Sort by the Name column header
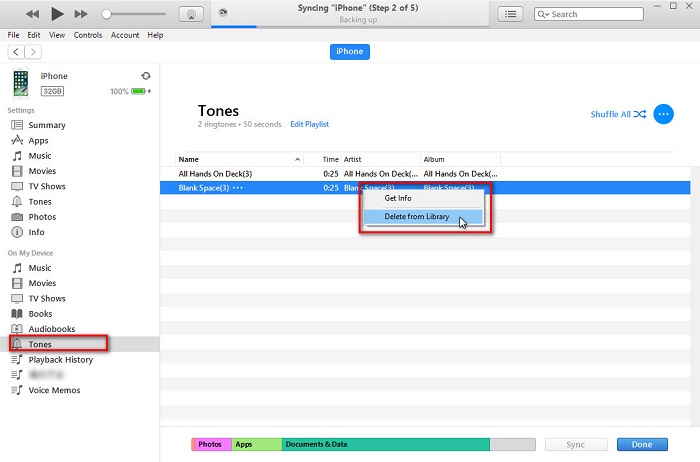This screenshot has width=700, height=462. click(x=239, y=159)
